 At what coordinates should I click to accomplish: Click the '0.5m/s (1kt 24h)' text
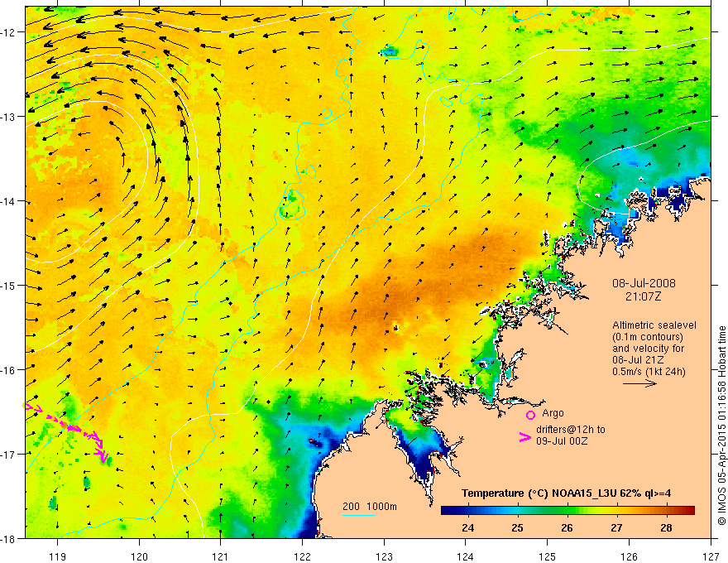(649, 371)
